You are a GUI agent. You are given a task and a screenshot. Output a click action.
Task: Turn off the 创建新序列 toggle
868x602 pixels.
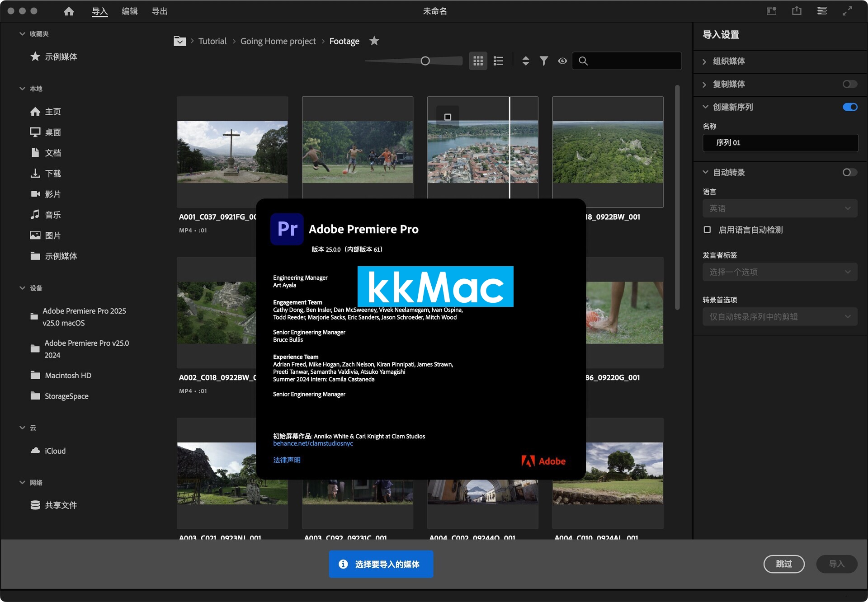[x=850, y=107]
